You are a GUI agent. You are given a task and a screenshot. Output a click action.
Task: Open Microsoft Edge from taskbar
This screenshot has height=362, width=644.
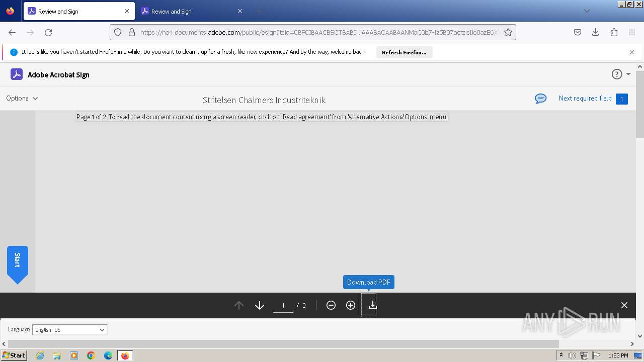pyautogui.click(x=108, y=355)
